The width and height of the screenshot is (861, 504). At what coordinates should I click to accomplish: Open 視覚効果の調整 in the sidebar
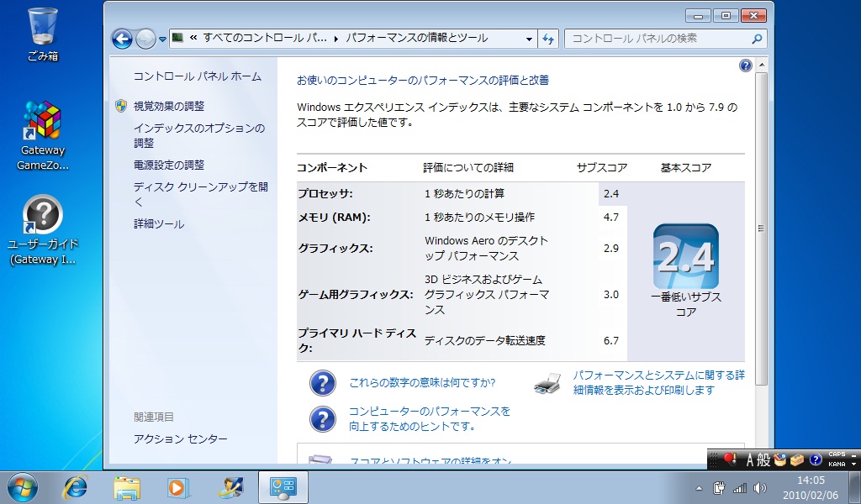169,106
